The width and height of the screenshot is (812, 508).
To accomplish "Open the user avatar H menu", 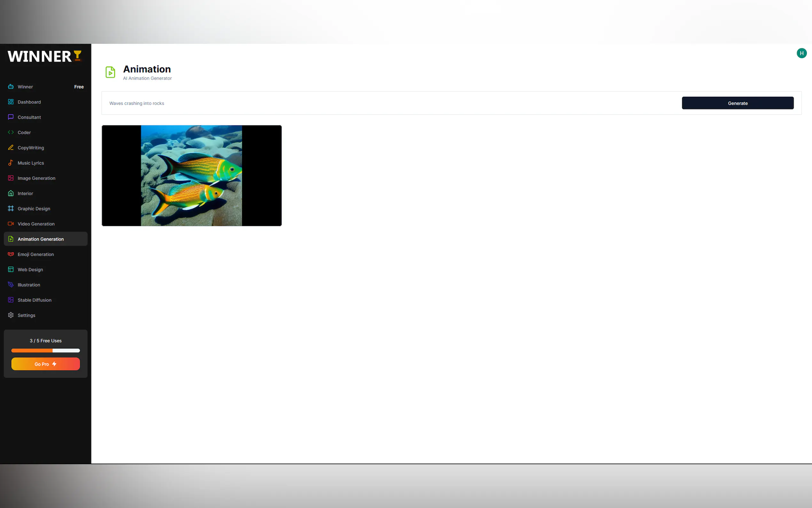I will point(801,53).
